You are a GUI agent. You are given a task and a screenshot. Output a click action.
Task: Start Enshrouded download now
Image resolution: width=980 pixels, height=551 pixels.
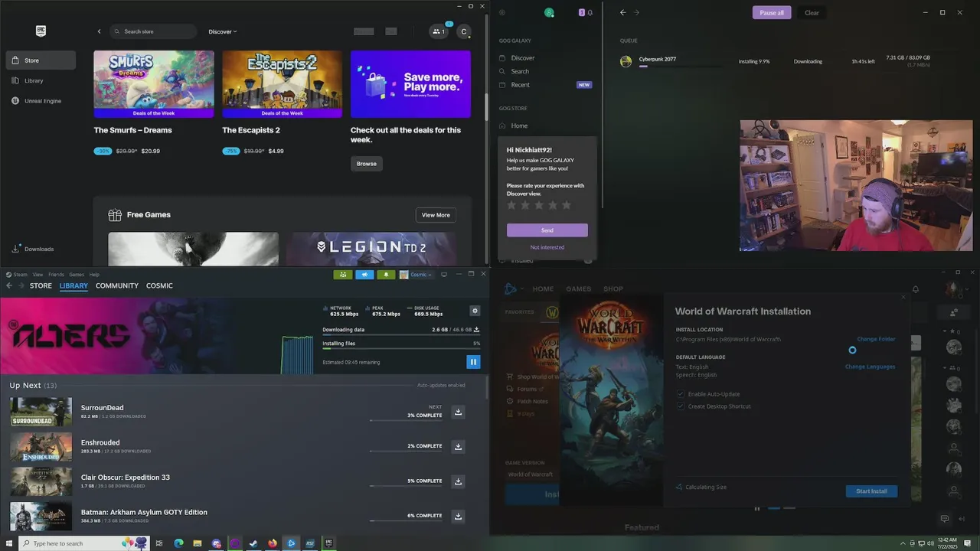(x=458, y=446)
